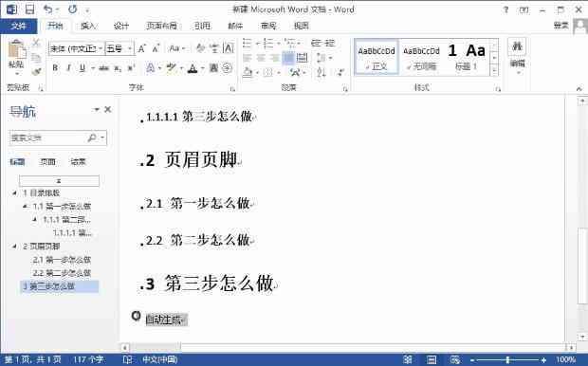Switch to the View (视图) tab
Viewport: 588px width, 366px height.
[x=302, y=26]
